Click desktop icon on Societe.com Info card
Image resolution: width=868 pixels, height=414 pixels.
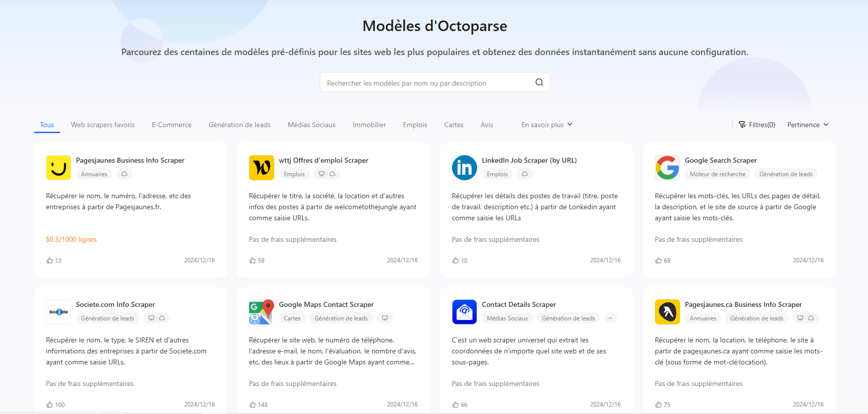151,318
